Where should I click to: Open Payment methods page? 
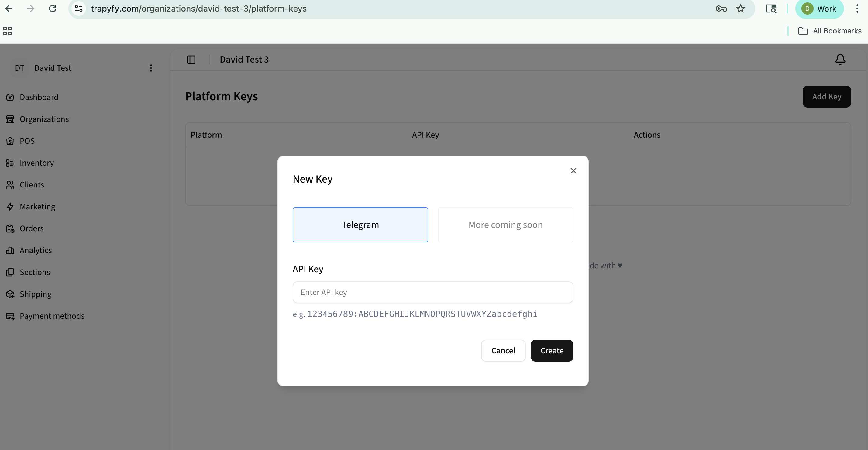52,316
